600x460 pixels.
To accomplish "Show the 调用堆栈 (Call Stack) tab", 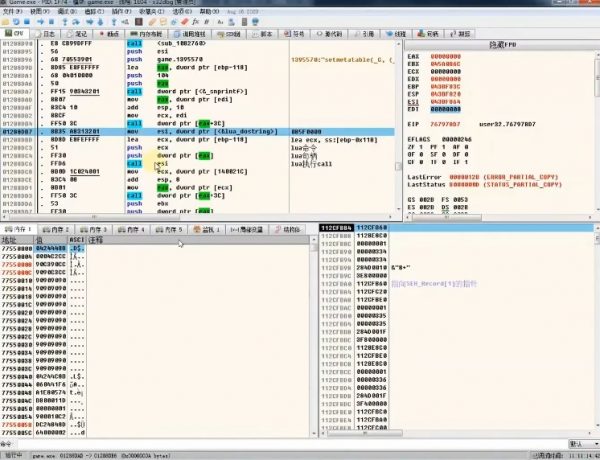I will 192,33.
